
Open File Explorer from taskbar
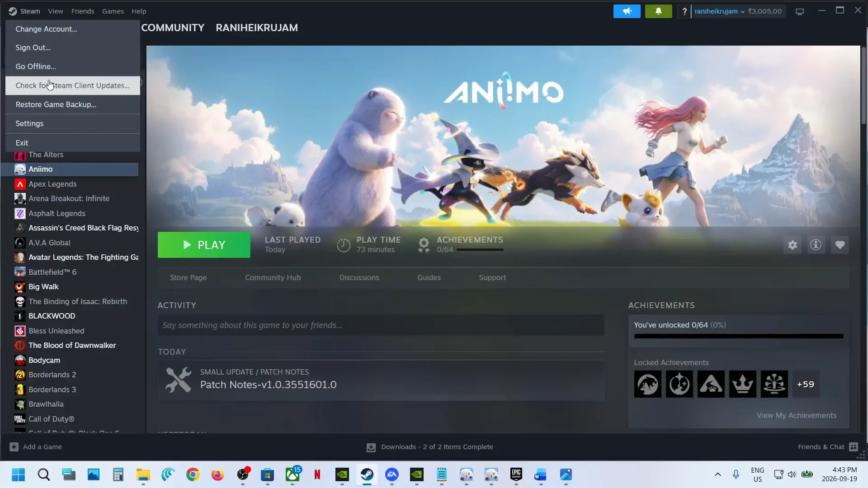tap(143, 475)
